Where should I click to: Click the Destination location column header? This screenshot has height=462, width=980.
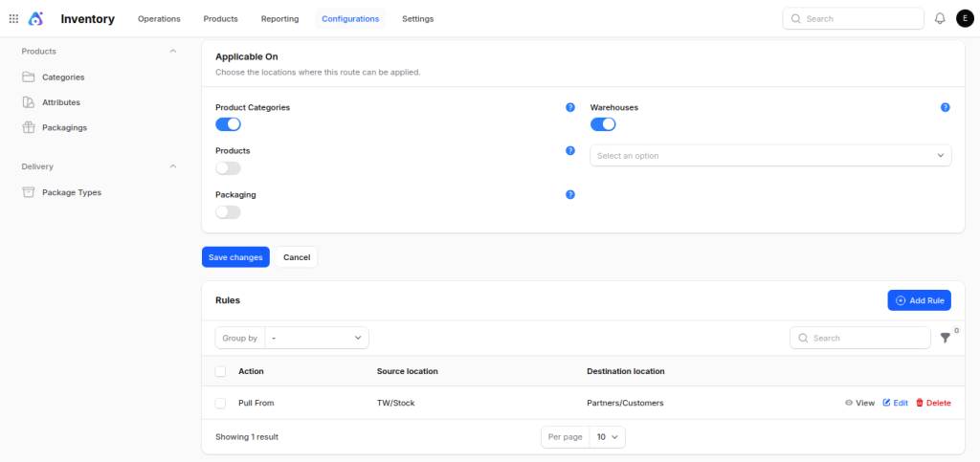pos(626,371)
